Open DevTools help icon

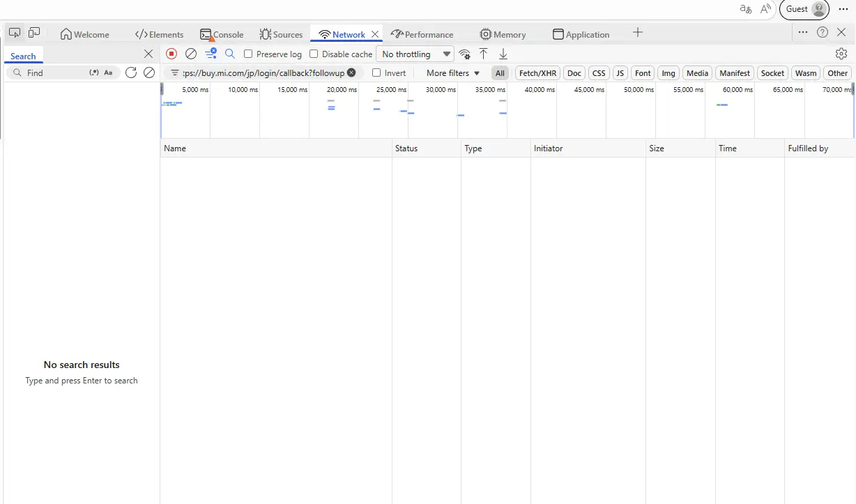[x=823, y=32]
